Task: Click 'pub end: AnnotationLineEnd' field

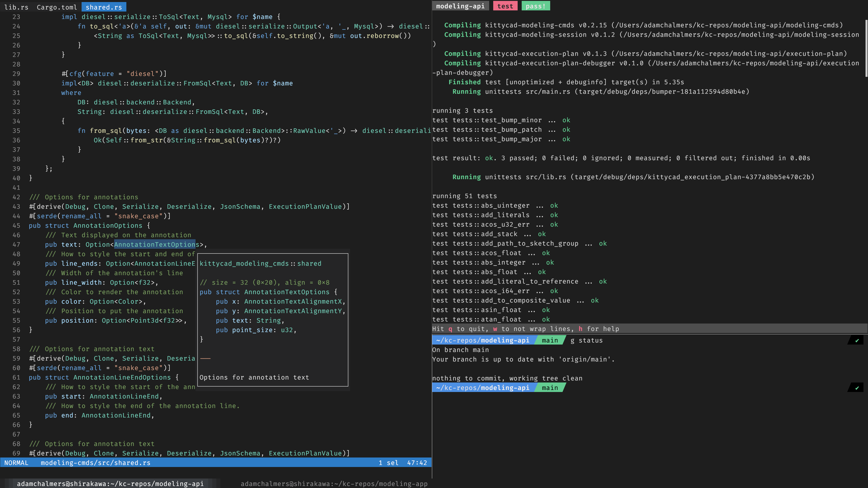Action: pyautogui.click(x=100, y=415)
